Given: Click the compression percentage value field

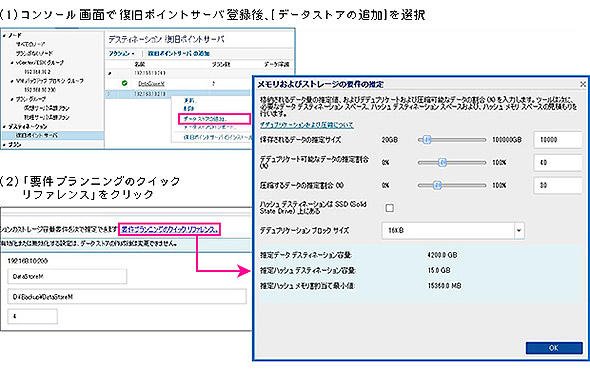Looking at the screenshot, I should pyautogui.click(x=558, y=186).
